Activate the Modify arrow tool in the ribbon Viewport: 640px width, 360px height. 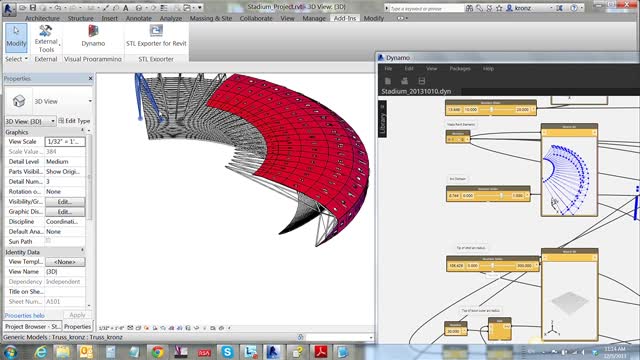16,38
